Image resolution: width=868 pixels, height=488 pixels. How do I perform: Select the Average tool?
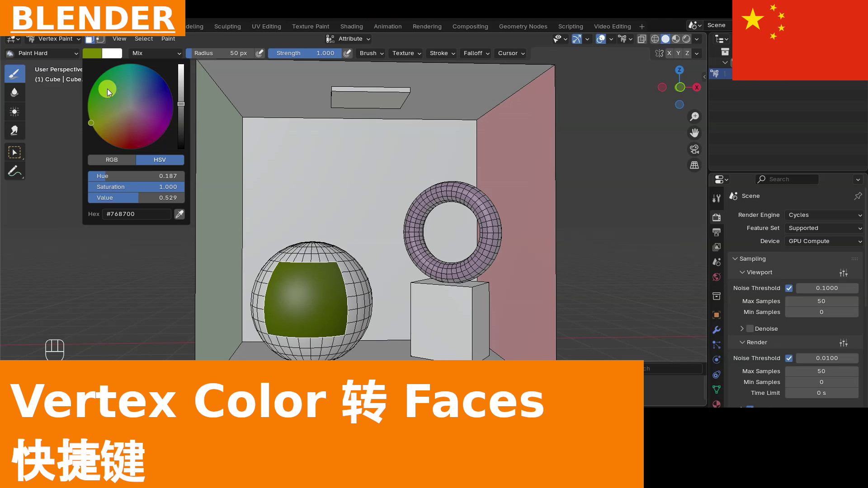[x=14, y=112]
